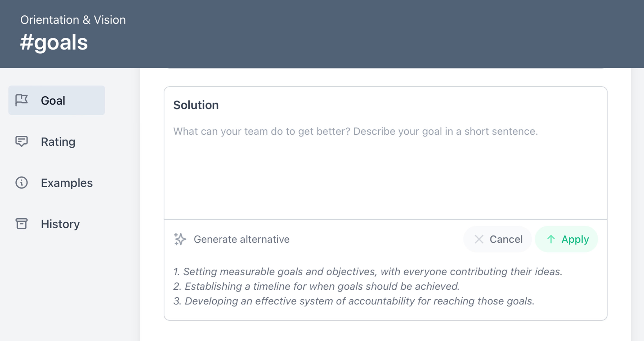Click the flag icon beside Goal
The image size is (644, 341).
click(21, 100)
